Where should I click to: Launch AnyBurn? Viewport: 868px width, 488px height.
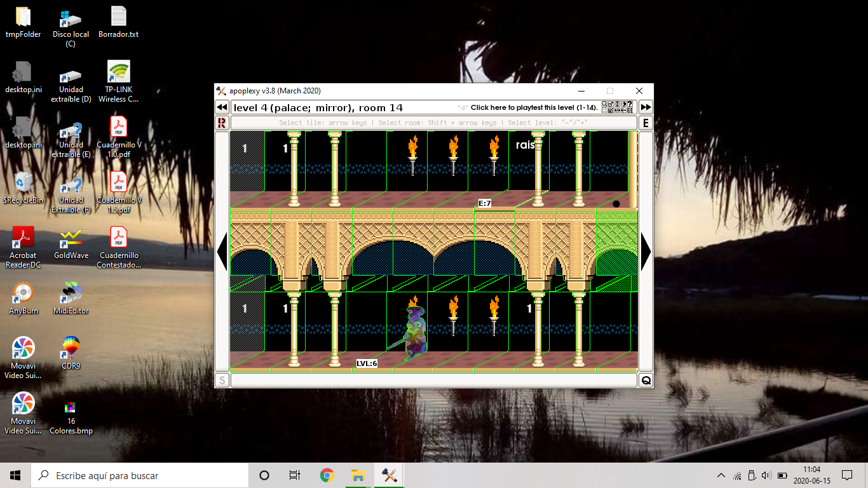pyautogui.click(x=23, y=299)
